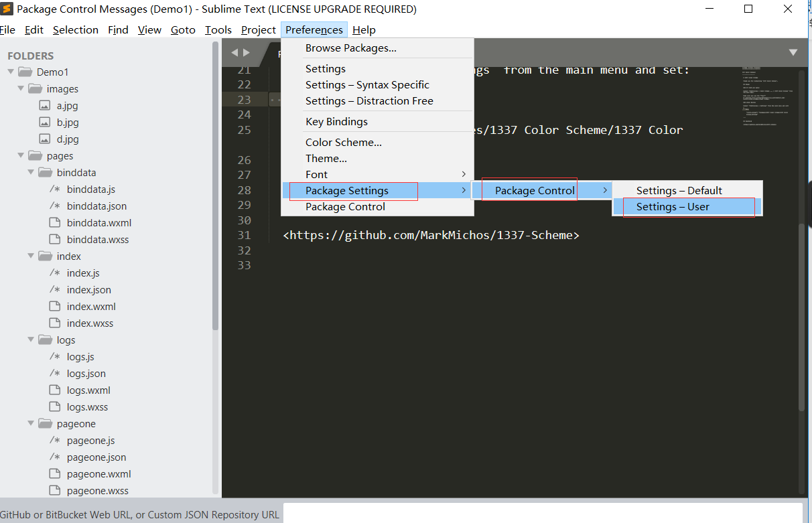Click the logs.wxss document icon

point(55,406)
